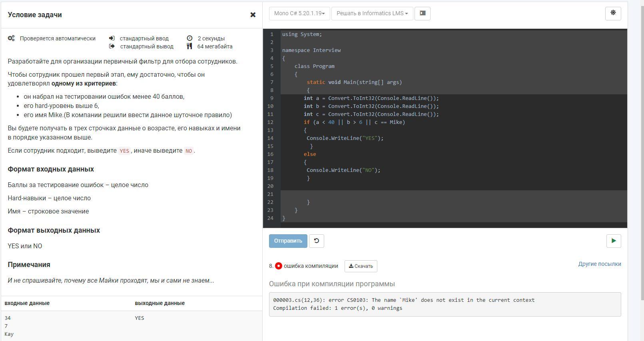Expand the Решать в Informatics LMS dropdown
The width and height of the screenshot is (644, 341).
[372, 14]
